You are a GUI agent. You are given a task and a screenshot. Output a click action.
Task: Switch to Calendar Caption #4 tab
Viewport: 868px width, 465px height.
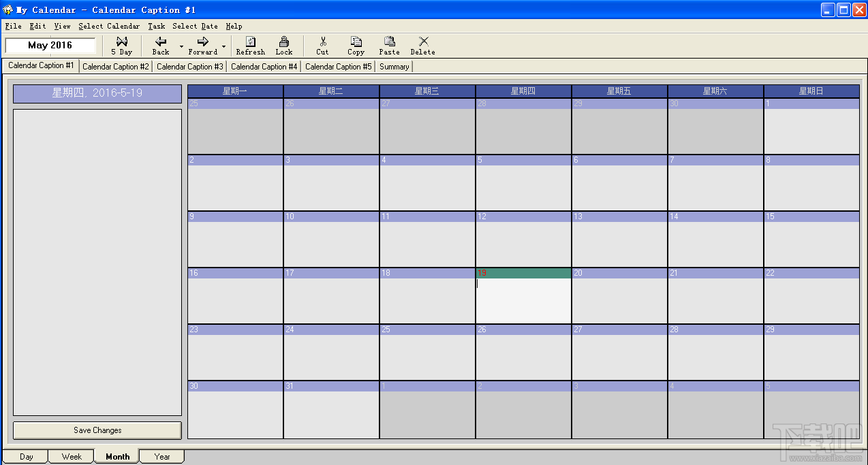[x=264, y=67]
